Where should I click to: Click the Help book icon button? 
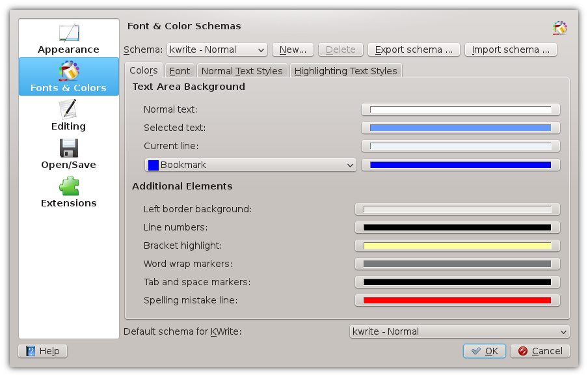click(31, 351)
